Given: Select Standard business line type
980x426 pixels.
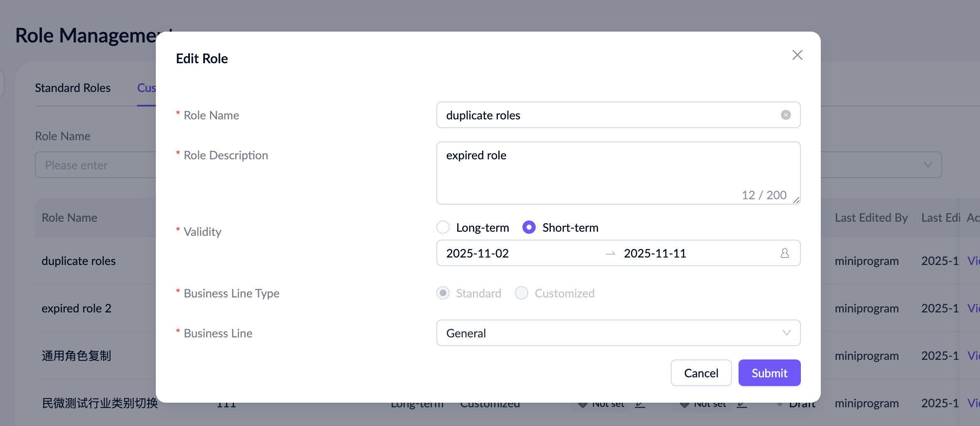Looking at the screenshot, I should tap(443, 293).
